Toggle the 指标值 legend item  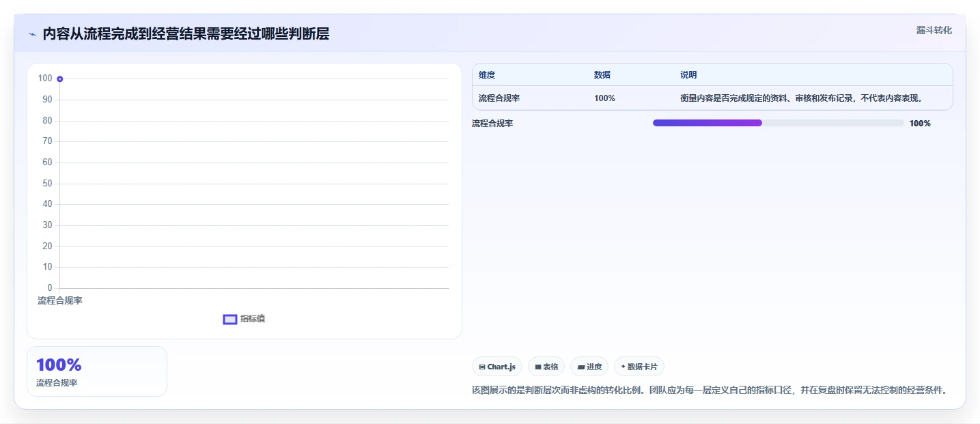[244, 319]
